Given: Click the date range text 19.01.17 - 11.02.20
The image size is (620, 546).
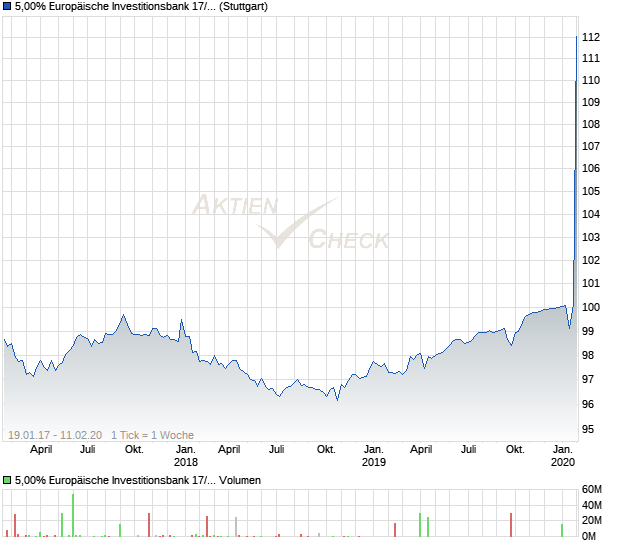Looking at the screenshot, I should [55, 435].
